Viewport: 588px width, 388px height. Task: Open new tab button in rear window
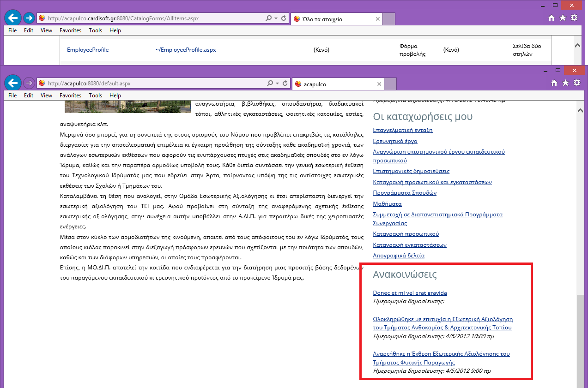click(389, 19)
